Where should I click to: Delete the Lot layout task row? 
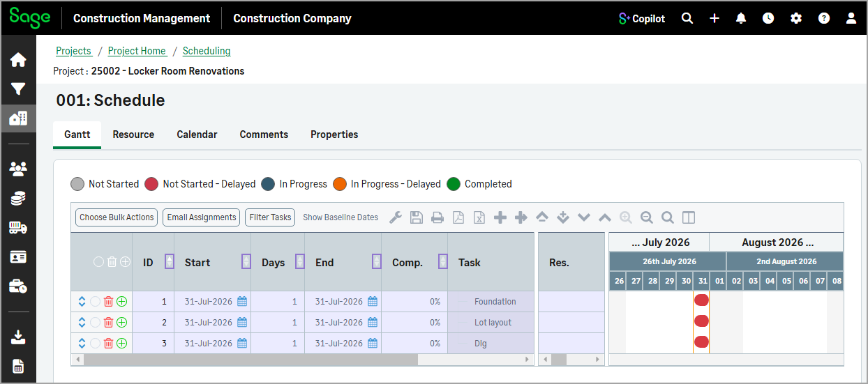pos(108,323)
